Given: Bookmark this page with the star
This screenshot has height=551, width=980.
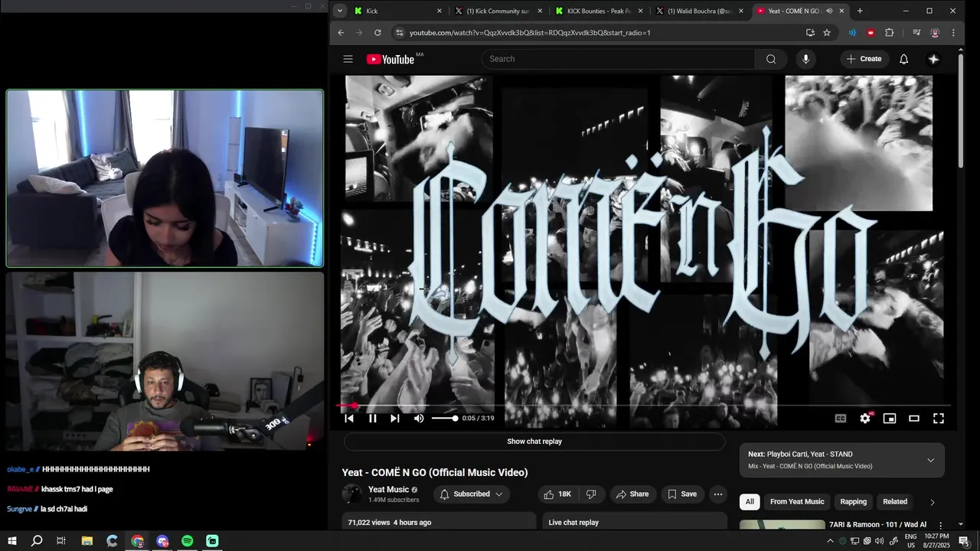Looking at the screenshot, I should (827, 33).
